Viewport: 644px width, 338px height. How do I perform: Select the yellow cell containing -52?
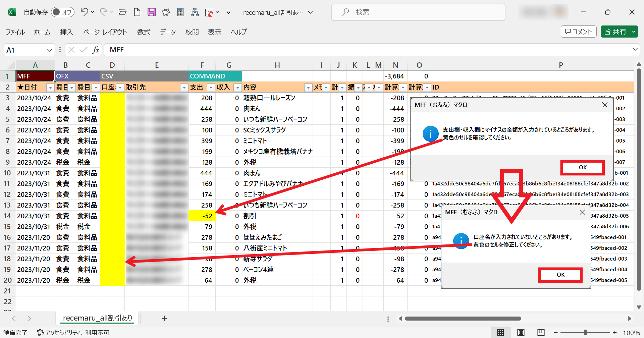(202, 216)
